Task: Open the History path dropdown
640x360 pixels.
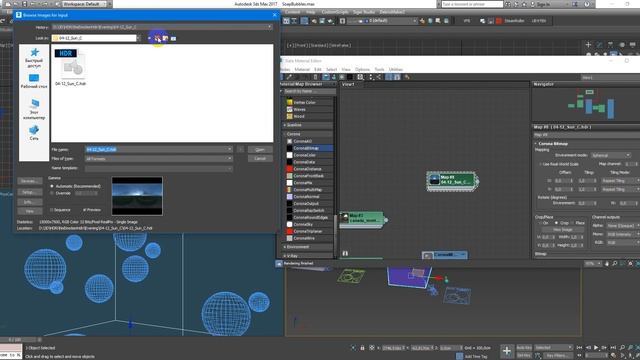Action: tap(162, 27)
